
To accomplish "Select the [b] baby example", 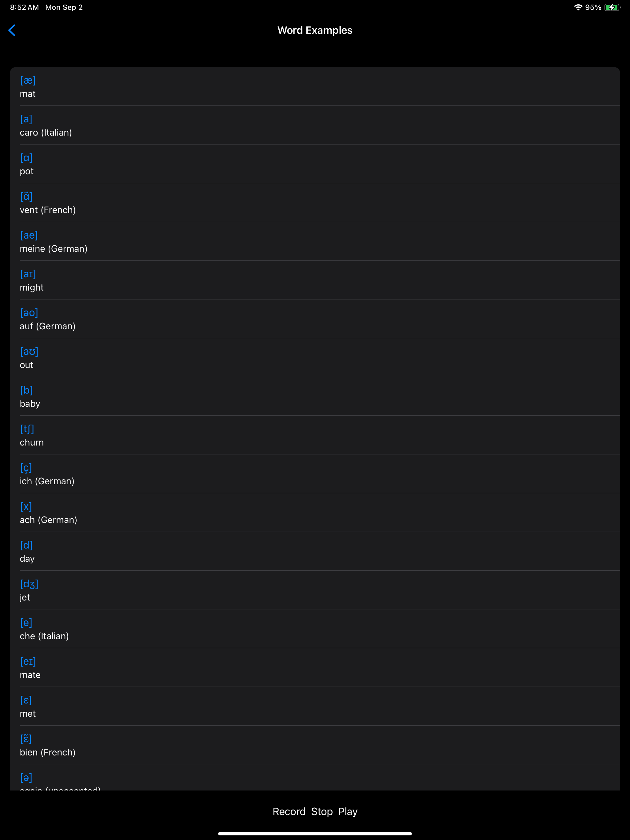I will [x=315, y=396].
